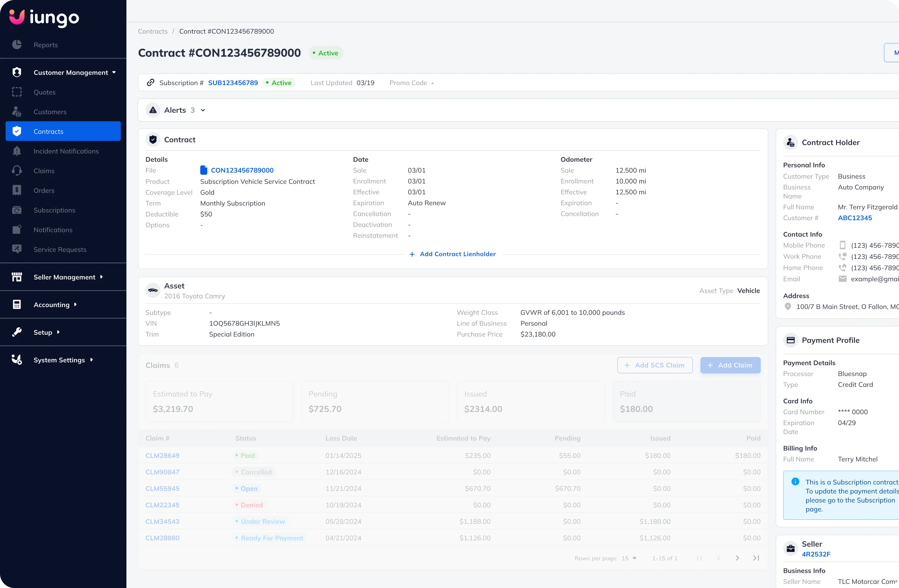The height and width of the screenshot is (588, 899).
Task: Click the Incident Notifications bell icon
Action: pyautogui.click(x=16, y=151)
